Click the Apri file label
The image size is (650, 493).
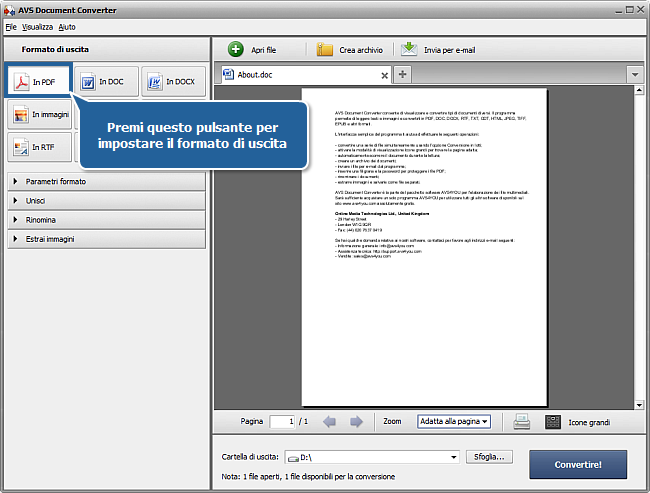[263, 50]
